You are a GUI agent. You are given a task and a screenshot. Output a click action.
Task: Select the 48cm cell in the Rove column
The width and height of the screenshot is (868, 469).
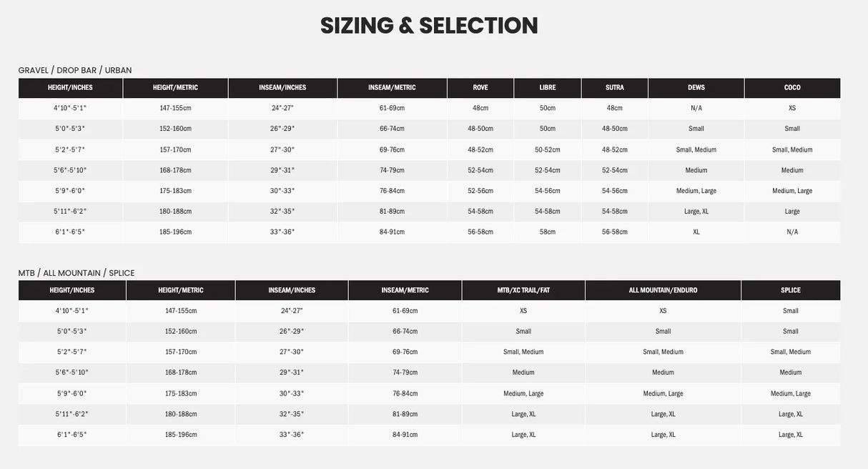pos(480,108)
